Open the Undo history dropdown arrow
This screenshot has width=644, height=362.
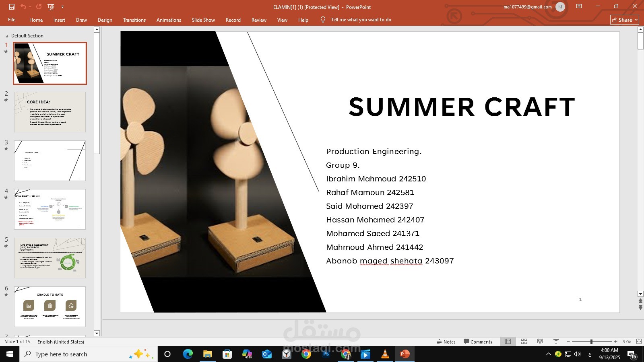(30, 7)
